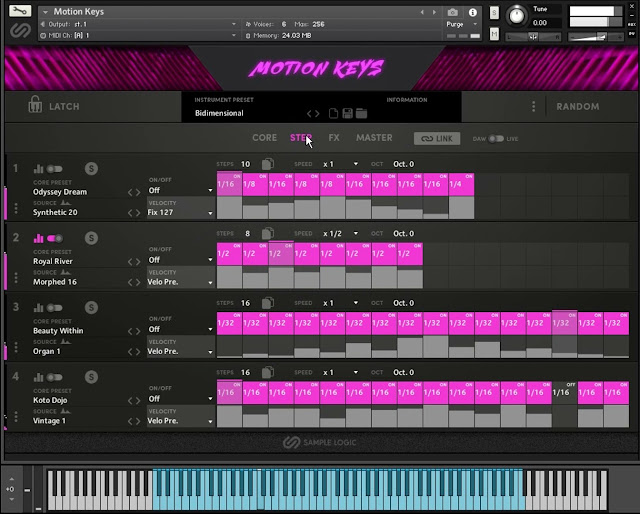Click core 3 bars icon

point(38,307)
